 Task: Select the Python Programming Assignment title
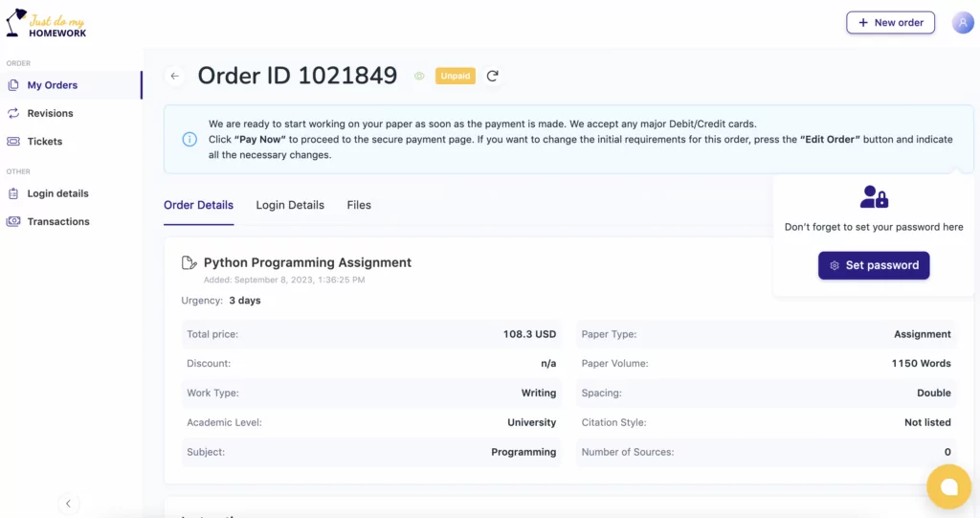click(x=307, y=262)
